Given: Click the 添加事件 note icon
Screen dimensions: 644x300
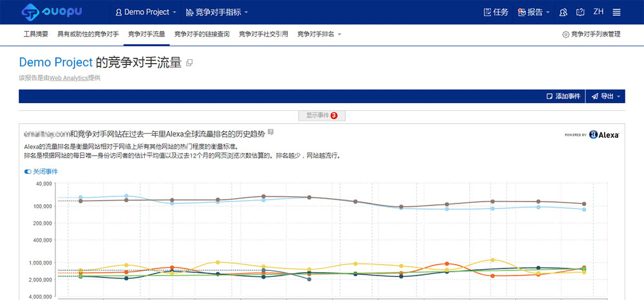Looking at the screenshot, I should coord(550,96).
